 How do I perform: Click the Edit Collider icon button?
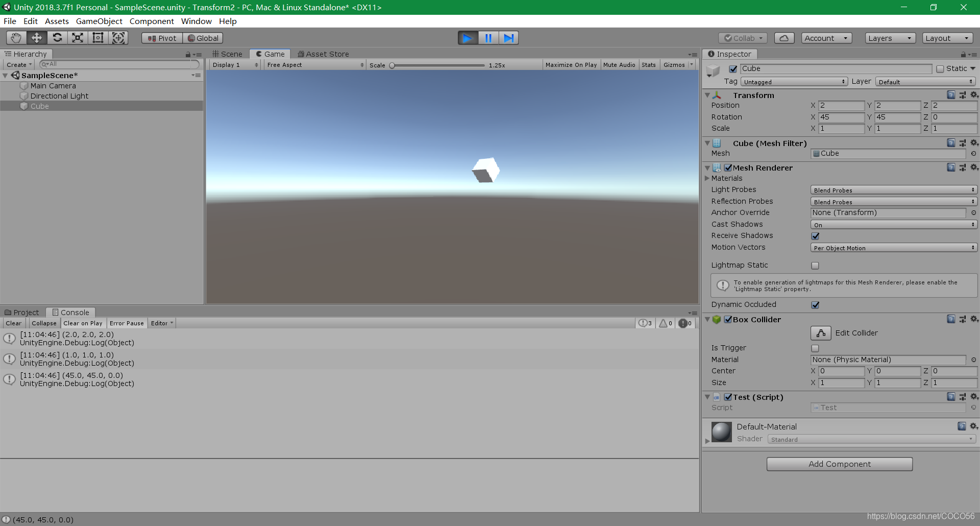point(821,333)
